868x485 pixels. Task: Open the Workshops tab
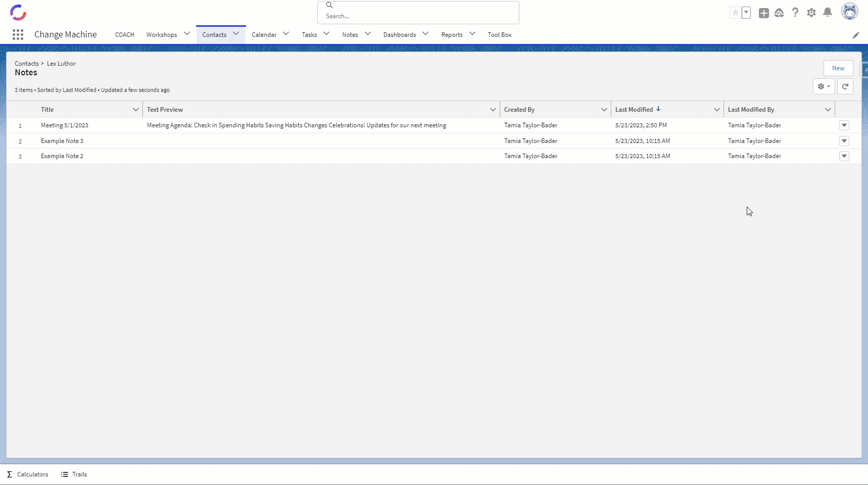(162, 35)
